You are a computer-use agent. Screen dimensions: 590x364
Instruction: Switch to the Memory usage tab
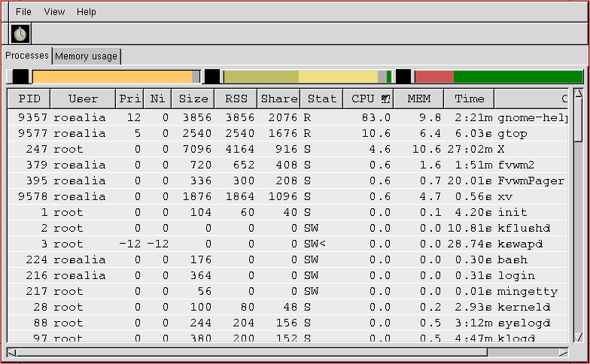86,56
